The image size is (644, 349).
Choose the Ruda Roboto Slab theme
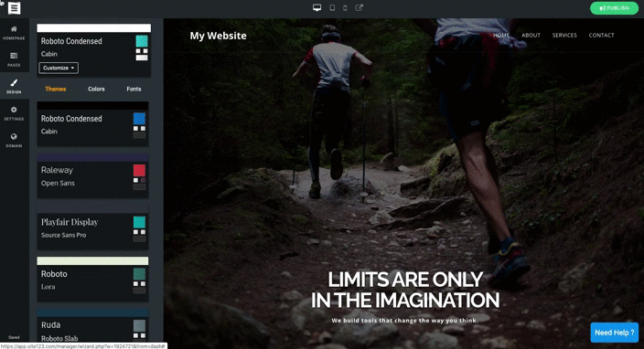pyautogui.click(x=92, y=326)
